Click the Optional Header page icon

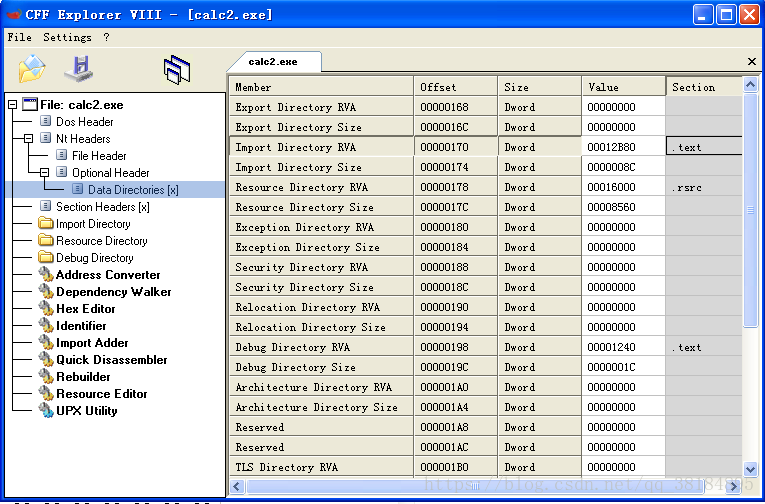tap(61, 172)
